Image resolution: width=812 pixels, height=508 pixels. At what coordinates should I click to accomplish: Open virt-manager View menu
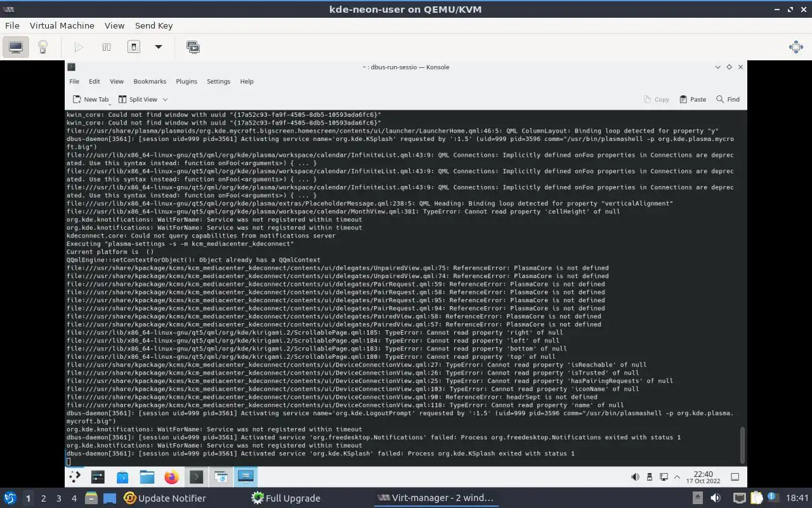114,25
